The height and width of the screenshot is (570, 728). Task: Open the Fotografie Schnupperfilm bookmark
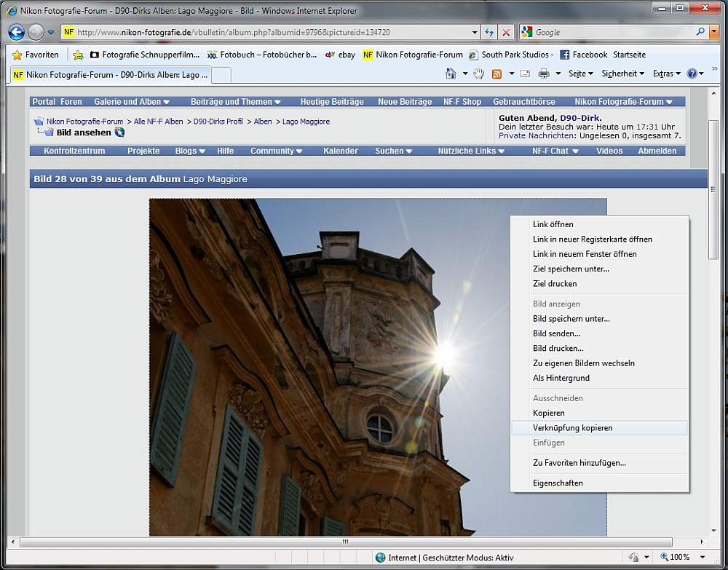tap(144, 55)
